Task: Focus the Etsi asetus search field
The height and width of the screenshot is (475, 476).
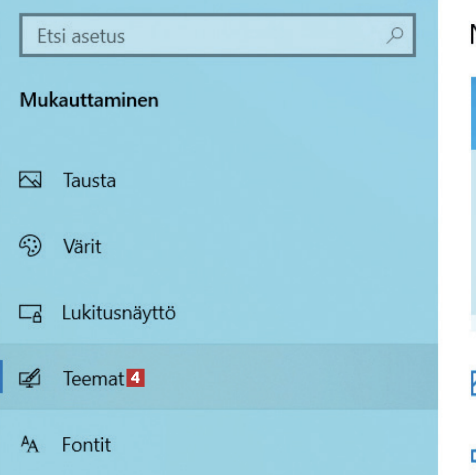Action: click(207, 36)
